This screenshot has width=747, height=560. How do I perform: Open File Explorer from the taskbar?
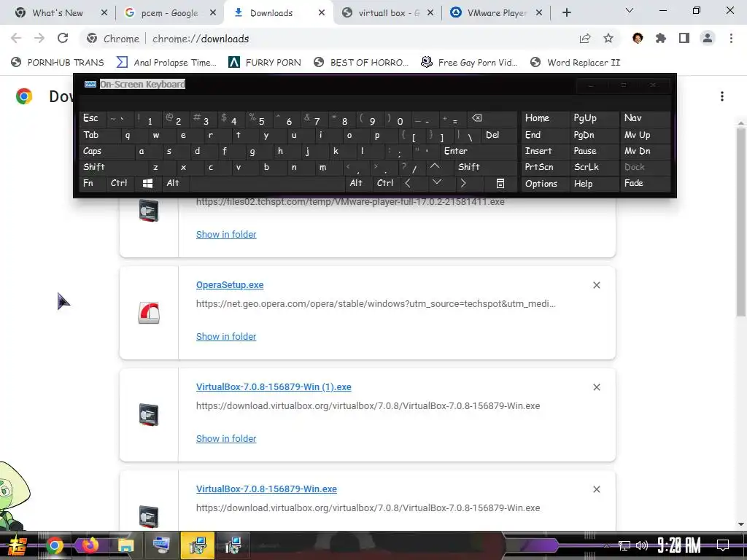[x=125, y=545]
